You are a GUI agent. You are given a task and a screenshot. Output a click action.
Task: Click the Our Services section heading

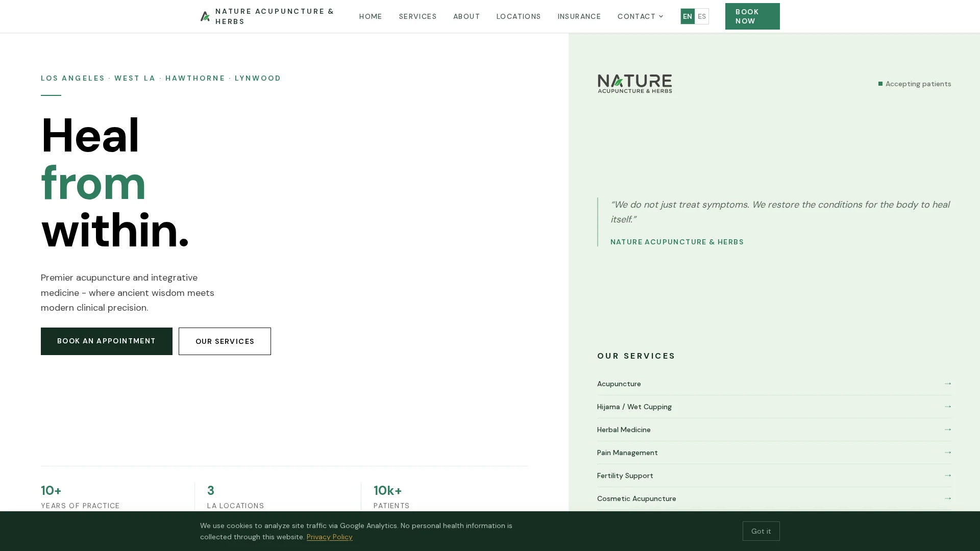pyautogui.click(x=636, y=356)
